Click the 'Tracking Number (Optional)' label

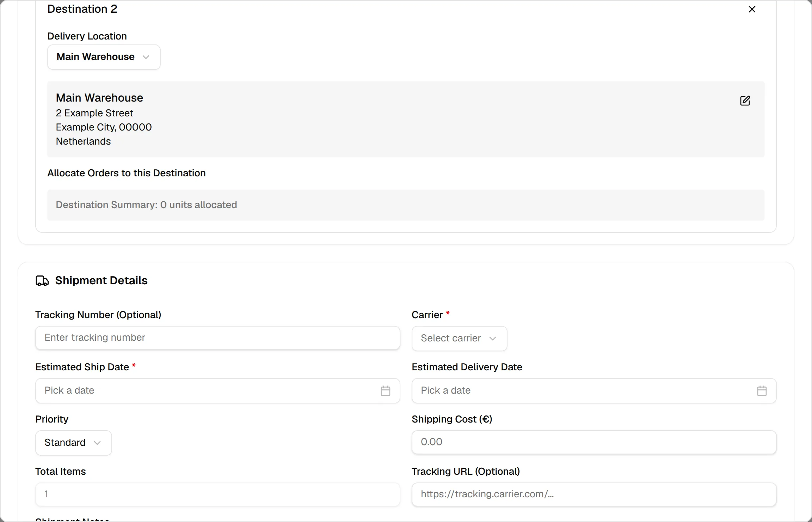[x=98, y=315]
